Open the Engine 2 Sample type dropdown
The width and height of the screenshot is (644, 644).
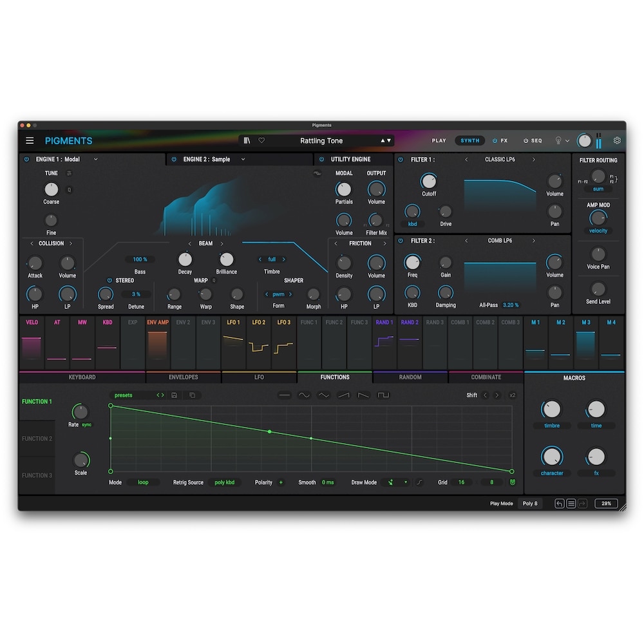(x=243, y=159)
